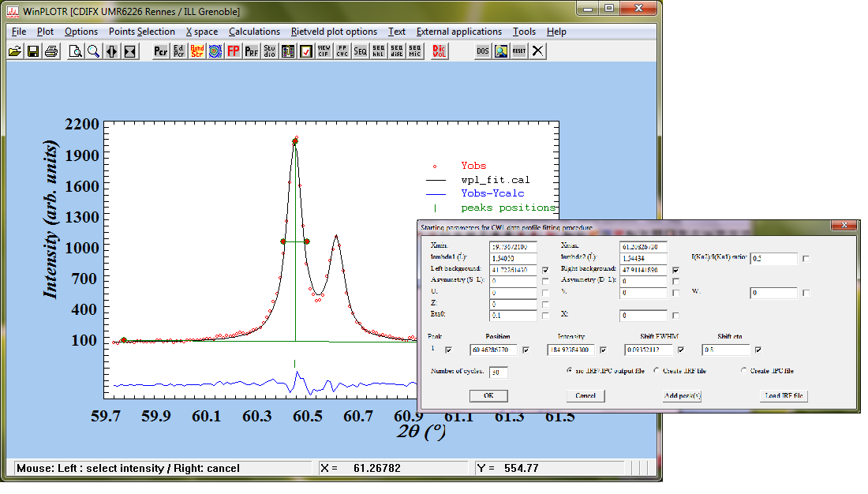The height and width of the screenshot is (494, 868).
Task: Toggle the Shift eta refine checkbox
Action: coord(758,350)
